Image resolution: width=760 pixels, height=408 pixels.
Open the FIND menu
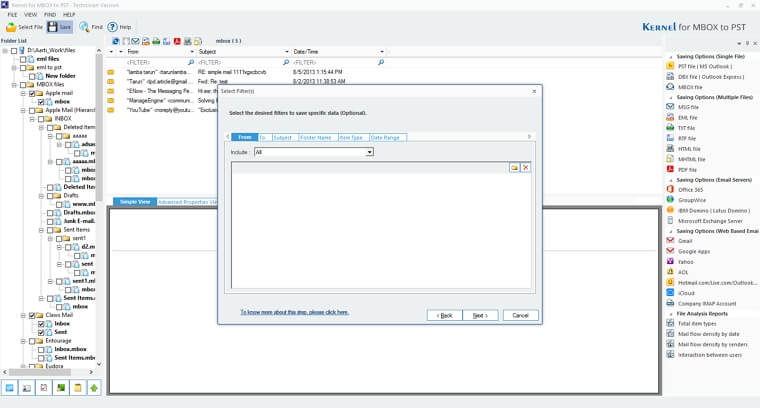point(50,15)
